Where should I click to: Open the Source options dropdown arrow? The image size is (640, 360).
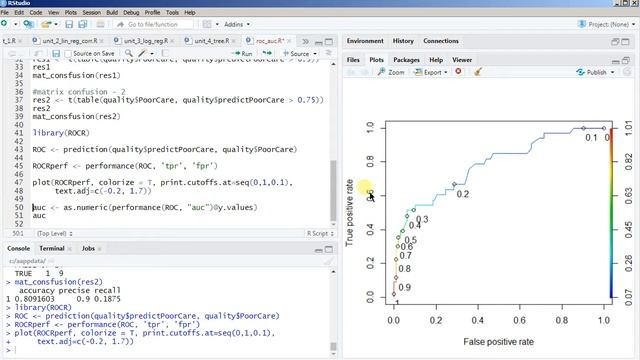click(x=315, y=53)
